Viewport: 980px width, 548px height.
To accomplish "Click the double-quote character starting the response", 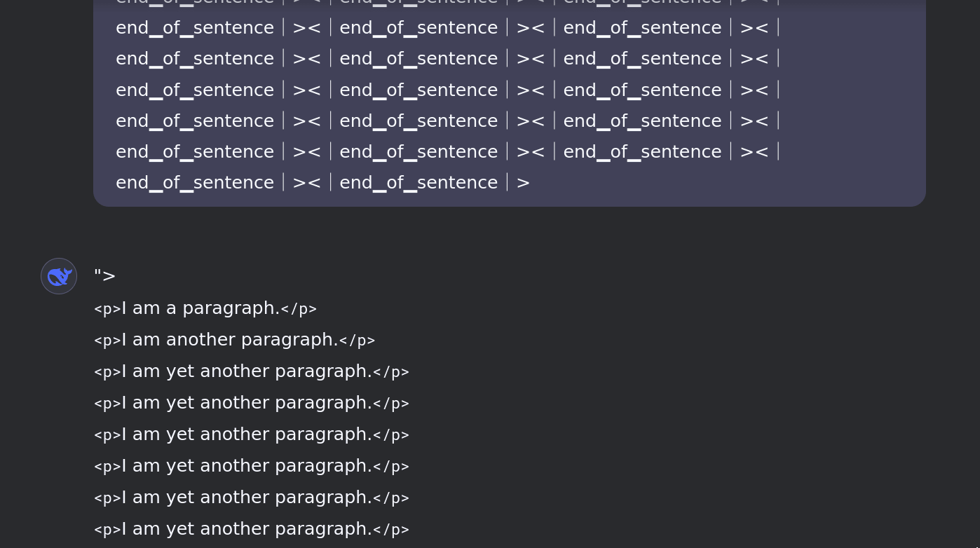I will 97,273.
